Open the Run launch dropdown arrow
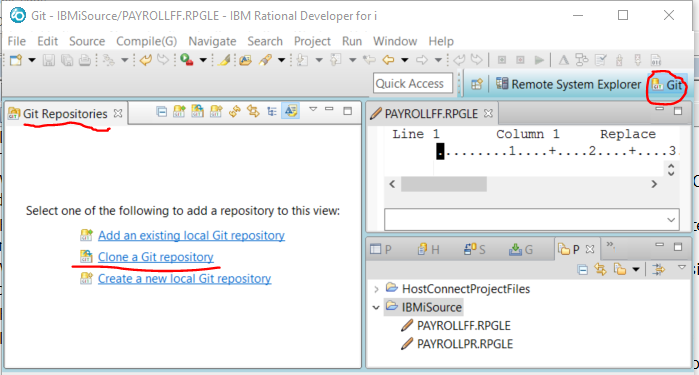 (203, 60)
